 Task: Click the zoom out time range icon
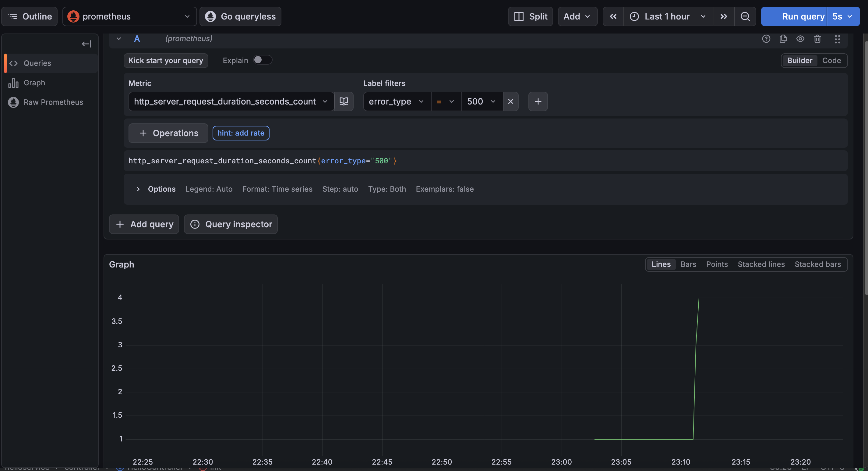(x=745, y=16)
